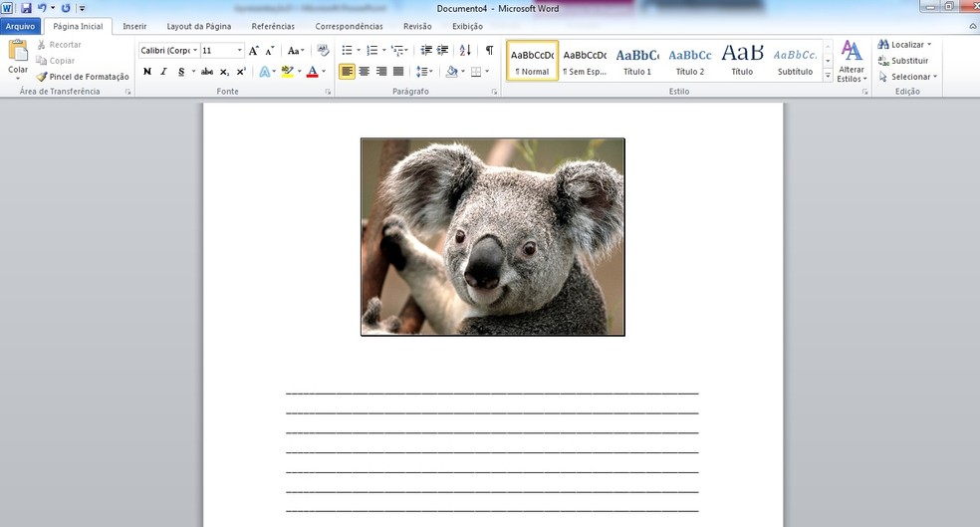Open the font size dropdown
The height and width of the screenshot is (527, 980).
tap(239, 50)
